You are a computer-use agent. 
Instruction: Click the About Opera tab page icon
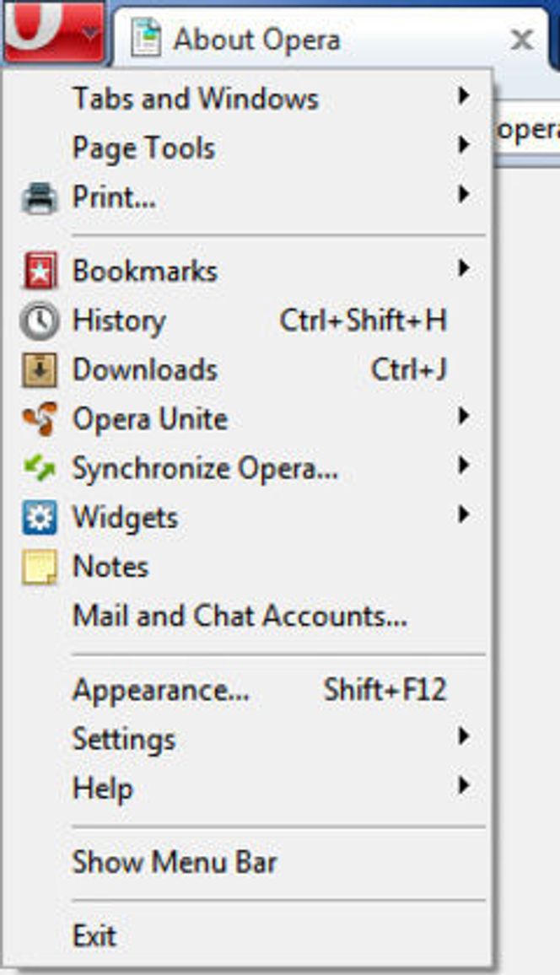[146, 36]
